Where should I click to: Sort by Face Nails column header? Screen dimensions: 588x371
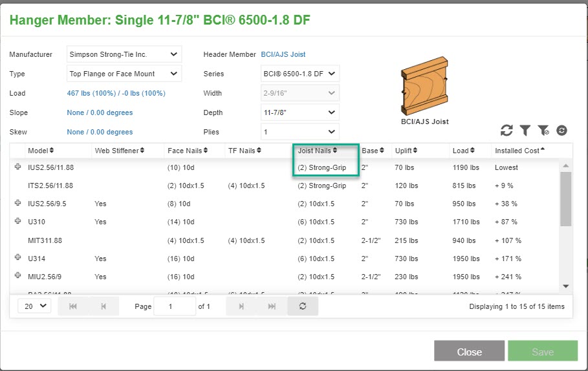tap(188, 151)
